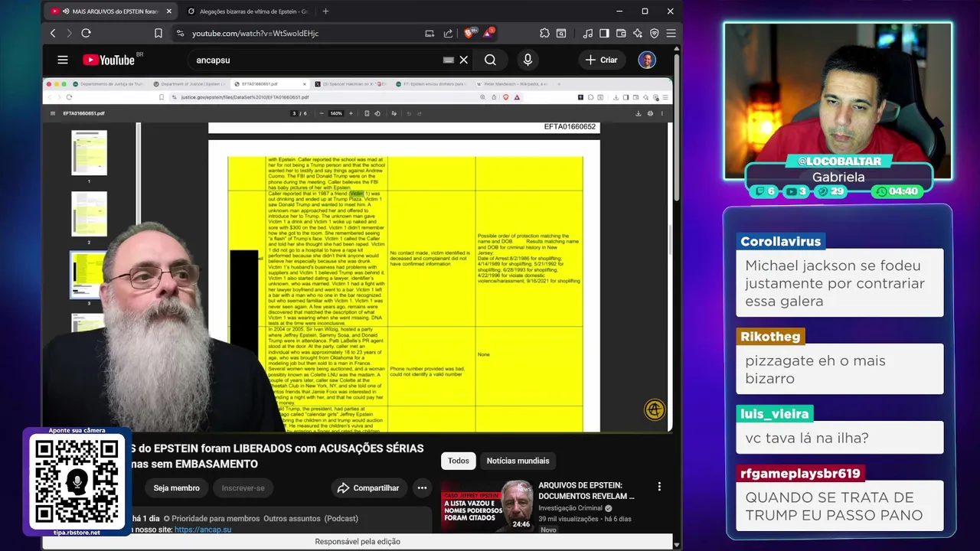Click Seja membro button
Viewport: 980px width, 551px height.
coord(176,488)
